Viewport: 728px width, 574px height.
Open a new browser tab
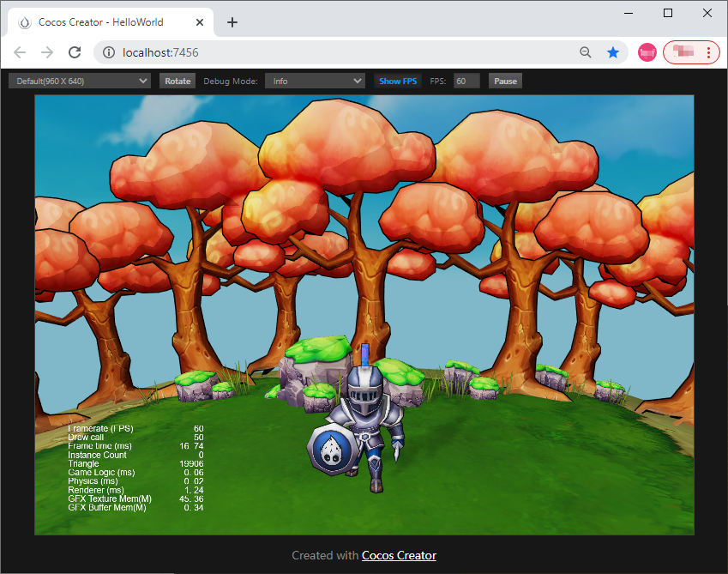pos(232,22)
